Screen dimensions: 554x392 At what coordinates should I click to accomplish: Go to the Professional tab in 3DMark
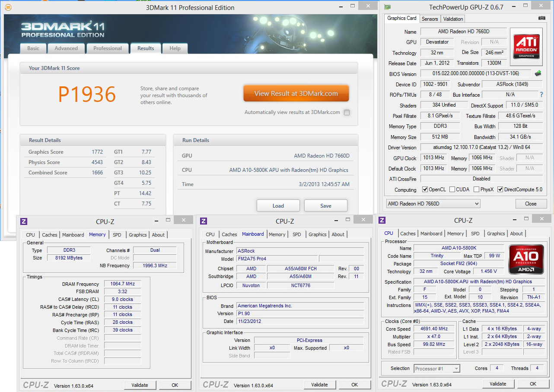[108, 48]
